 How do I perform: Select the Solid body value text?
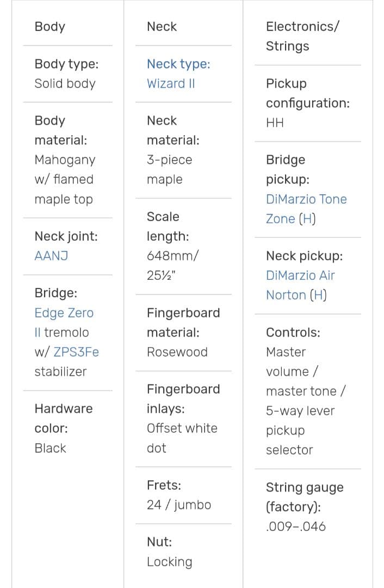(65, 84)
